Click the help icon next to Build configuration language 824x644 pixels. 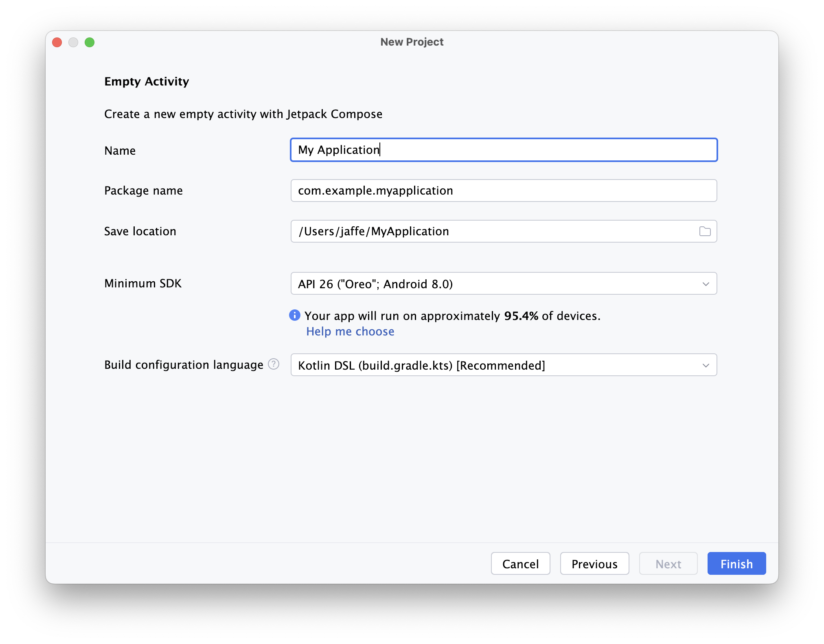point(274,365)
